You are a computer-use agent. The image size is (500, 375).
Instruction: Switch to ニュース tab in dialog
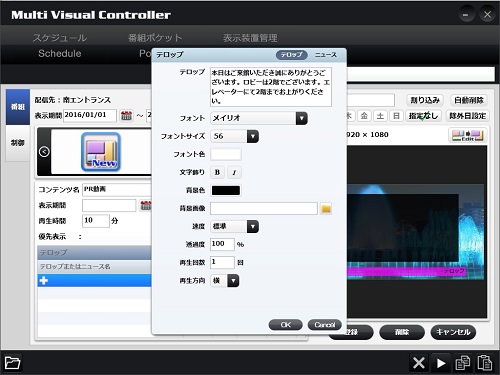click(326, 55)
